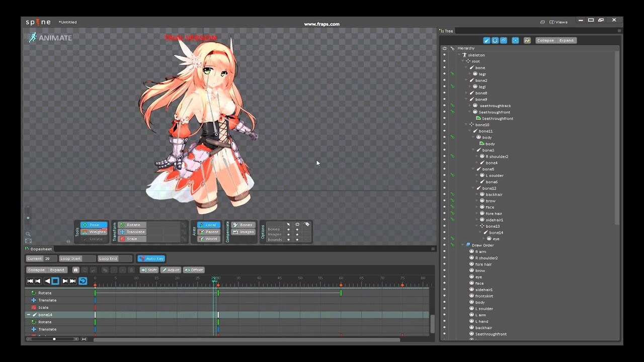Toggle slots filter circle icon in Tree
The image size is (644, 362).
(495, 40)
